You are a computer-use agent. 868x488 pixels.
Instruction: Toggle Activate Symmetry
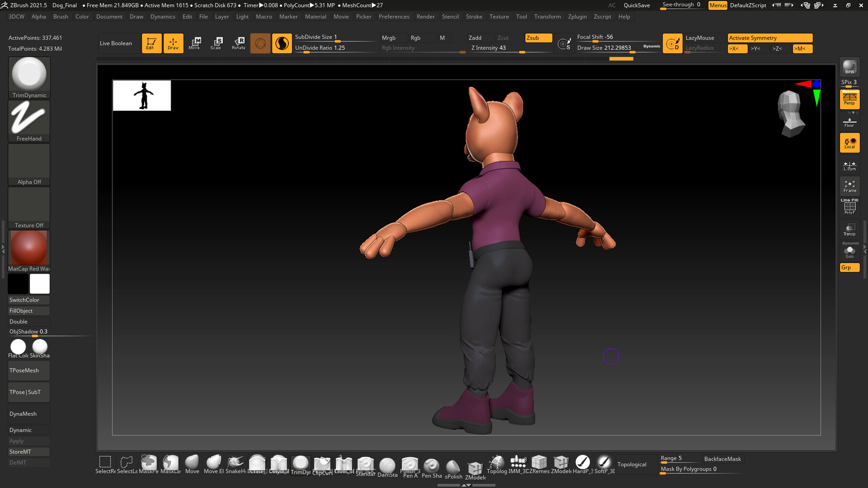tap(770, 38)
